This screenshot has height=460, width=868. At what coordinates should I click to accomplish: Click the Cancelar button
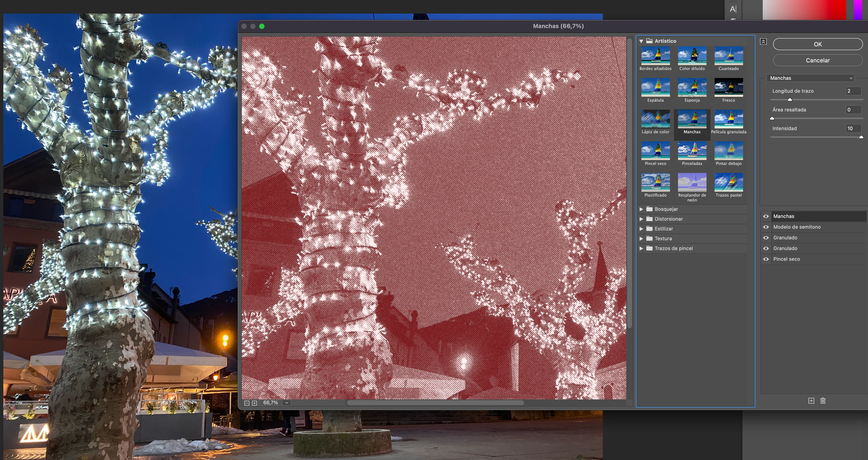817,60
